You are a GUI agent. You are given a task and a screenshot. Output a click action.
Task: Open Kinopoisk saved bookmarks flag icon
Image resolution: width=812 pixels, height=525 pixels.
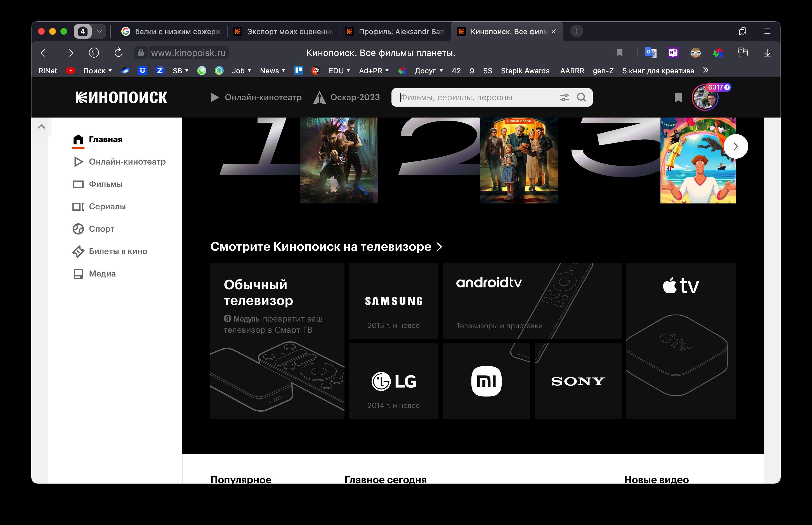coord(678,97)
